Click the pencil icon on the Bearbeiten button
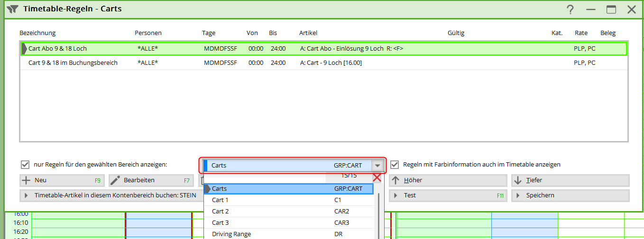Viewport: 644px width, 239px height. (x=115, y=180)
